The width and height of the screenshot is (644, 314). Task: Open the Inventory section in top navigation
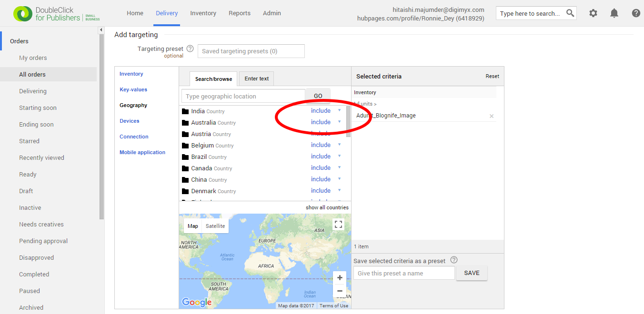pos(203,13)
